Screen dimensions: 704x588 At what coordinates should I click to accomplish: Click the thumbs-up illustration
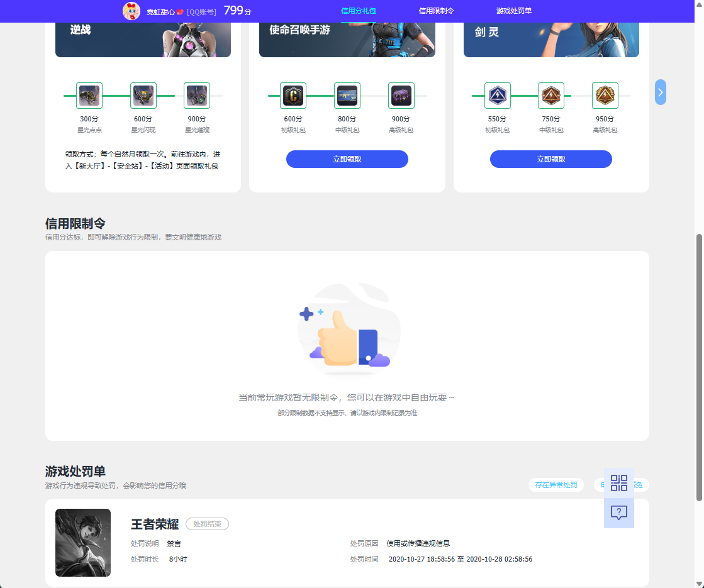click(x=348, y=330)
